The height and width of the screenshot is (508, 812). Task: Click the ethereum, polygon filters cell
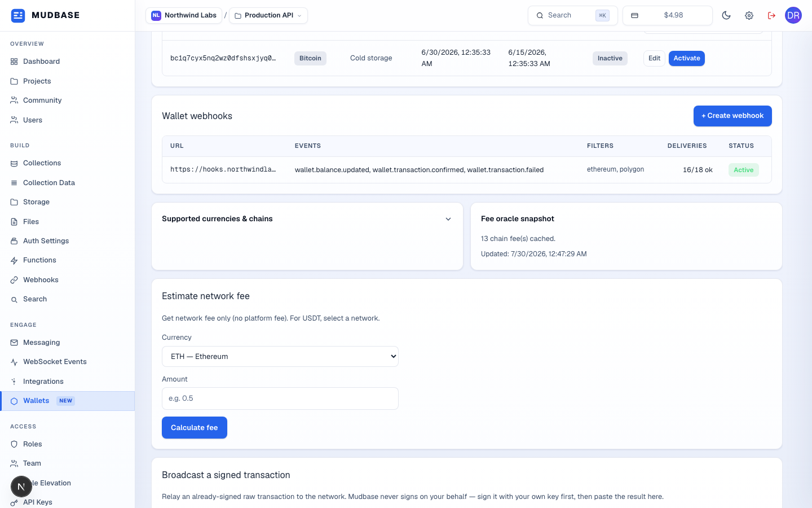point(615,169)
